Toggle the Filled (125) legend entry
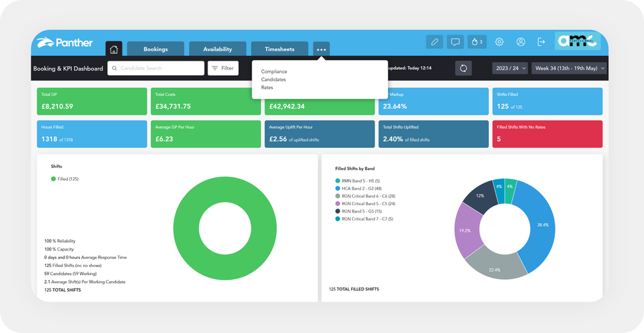This screenshot has width=644, height=333. [65, 179]
